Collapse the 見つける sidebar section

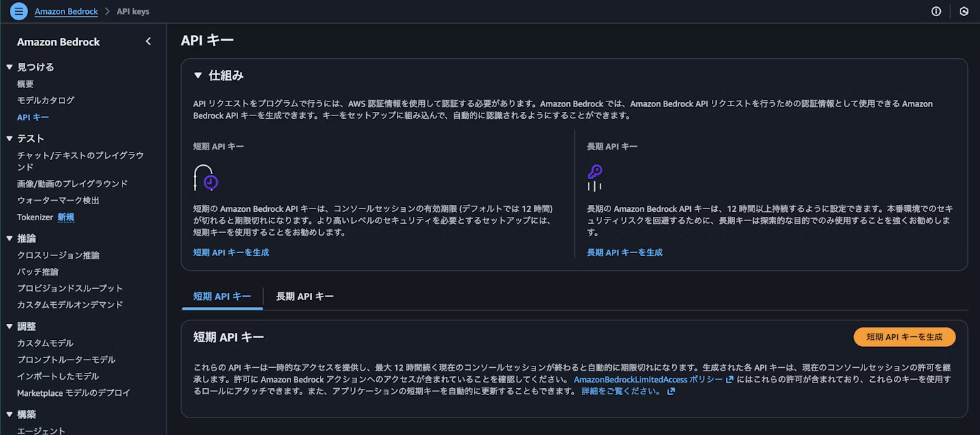[8, 66]
